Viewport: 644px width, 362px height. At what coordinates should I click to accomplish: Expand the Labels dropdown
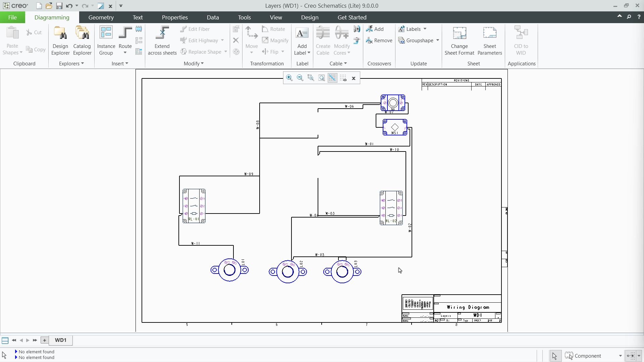click(425, 29)
